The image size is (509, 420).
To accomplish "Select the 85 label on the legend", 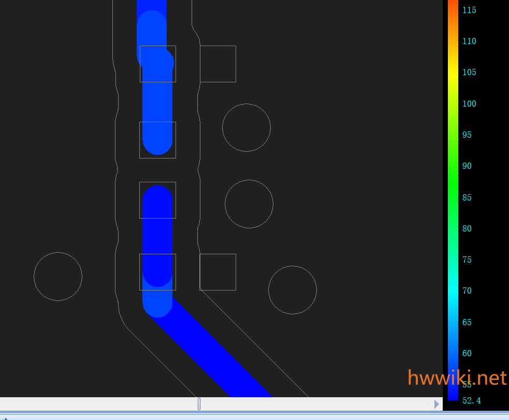I will tap(467, 197).
